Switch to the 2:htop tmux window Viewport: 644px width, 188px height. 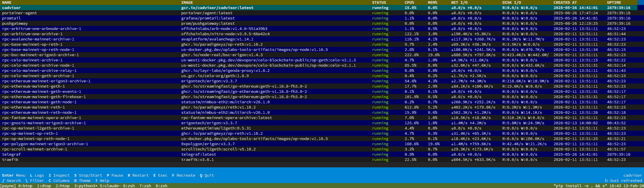click(63, 186)
